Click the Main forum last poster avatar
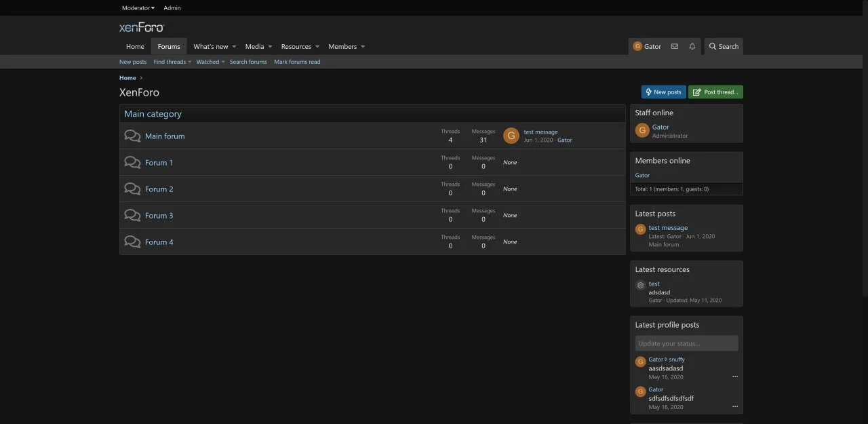 click(511, 136)
